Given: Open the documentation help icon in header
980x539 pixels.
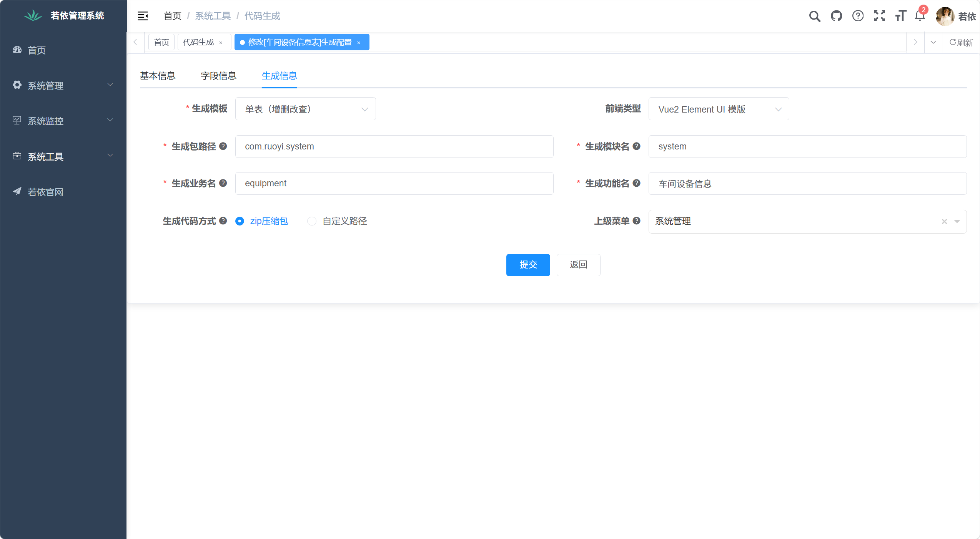Looking at the screenshot, I should coord(858,16).
